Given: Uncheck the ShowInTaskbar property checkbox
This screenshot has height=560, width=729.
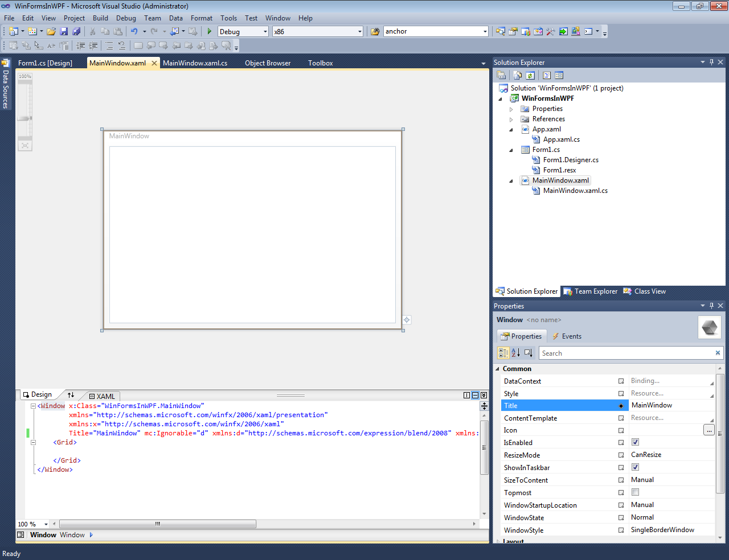Looking at the screenshot, I should click(635, 467).
